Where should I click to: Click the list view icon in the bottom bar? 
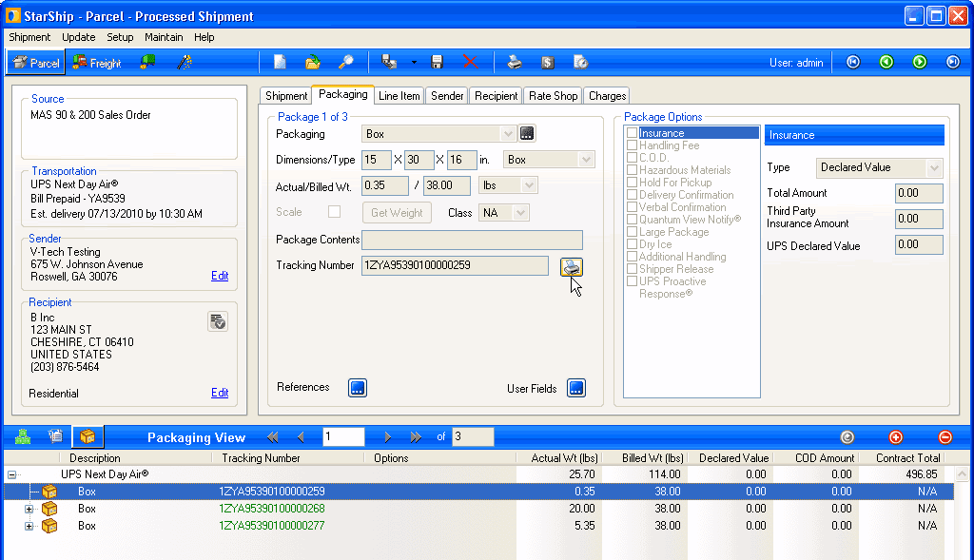pos(55,437)
